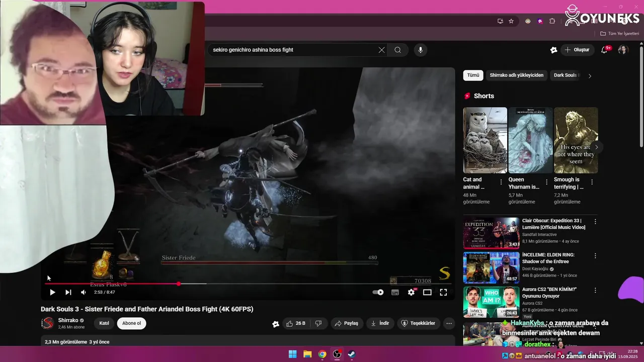
Task: Enter fullscreen mode
Action: (x=443, y=292)
